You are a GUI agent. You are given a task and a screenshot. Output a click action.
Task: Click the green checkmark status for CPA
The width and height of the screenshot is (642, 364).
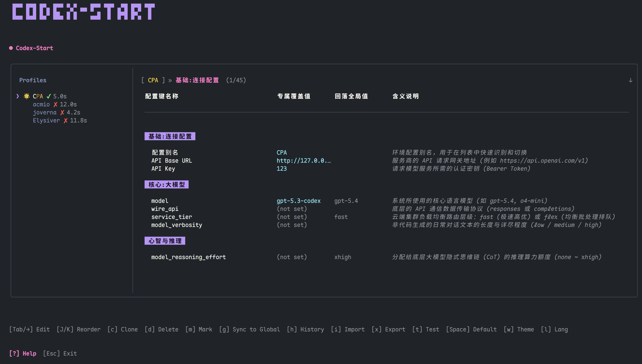click(x=48, y=96)
